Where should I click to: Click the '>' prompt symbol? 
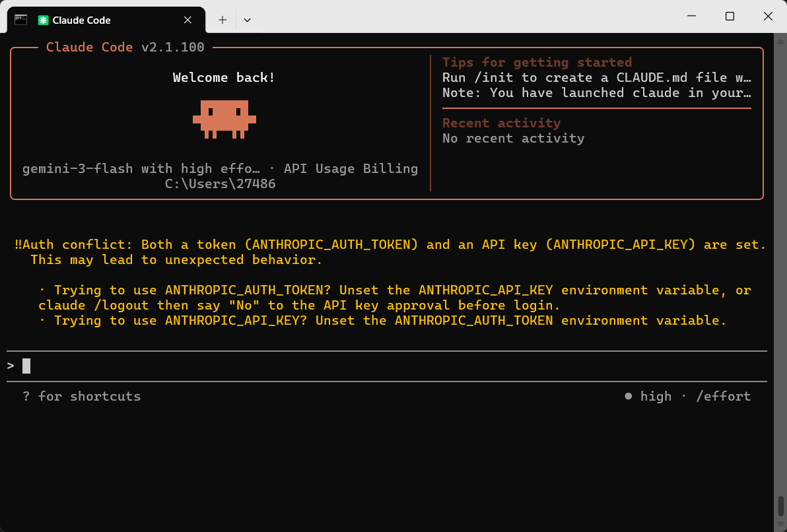coord(11,366)
